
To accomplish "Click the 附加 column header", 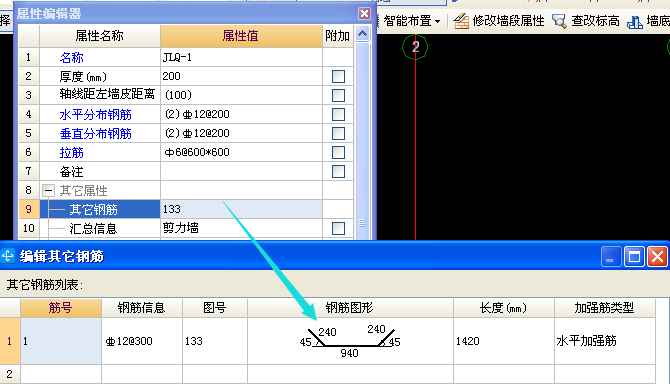I will click(338, 36).
